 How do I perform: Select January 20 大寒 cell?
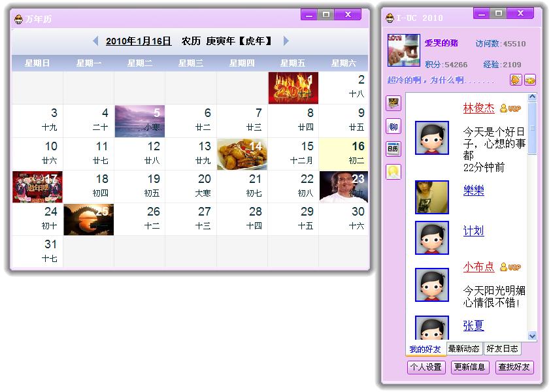[191, 187]
